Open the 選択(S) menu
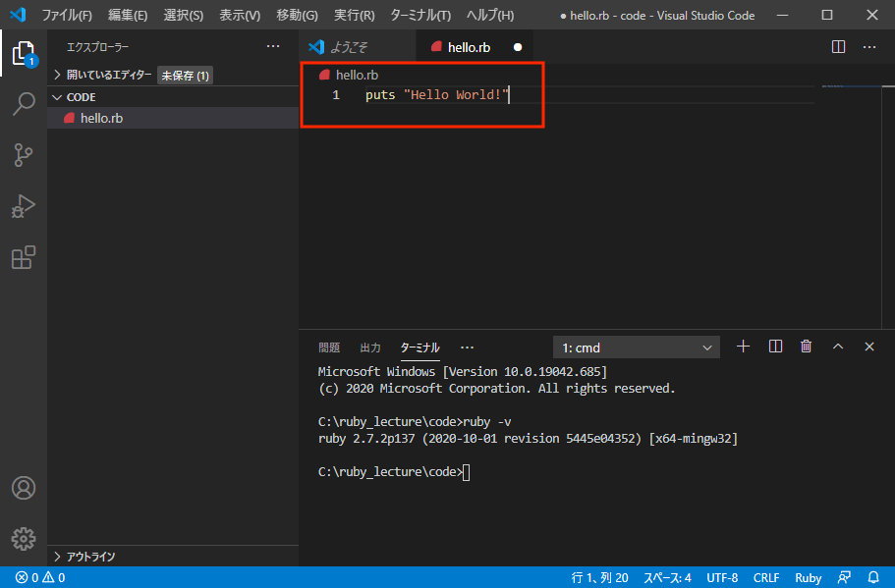The image size is (895, 588). coord(183,16)
